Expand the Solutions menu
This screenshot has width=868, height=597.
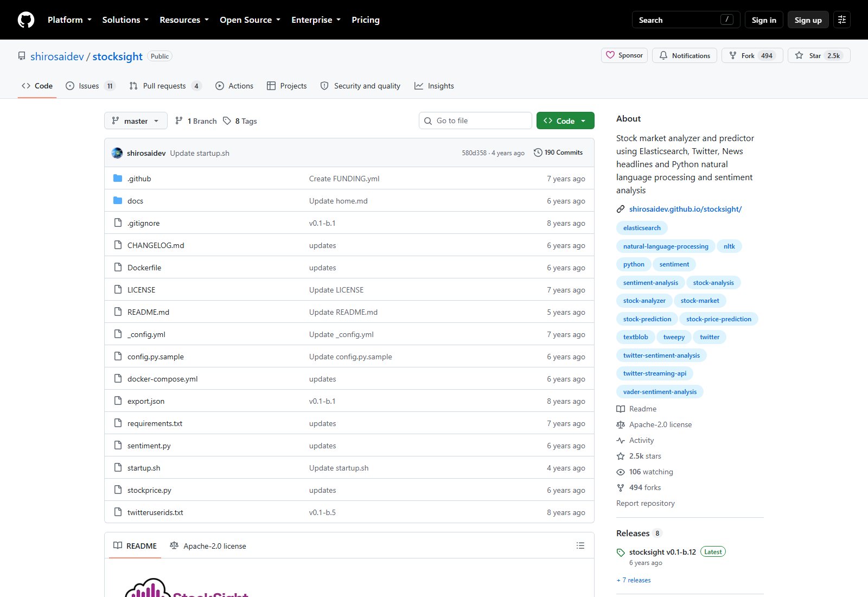[125, 20]
